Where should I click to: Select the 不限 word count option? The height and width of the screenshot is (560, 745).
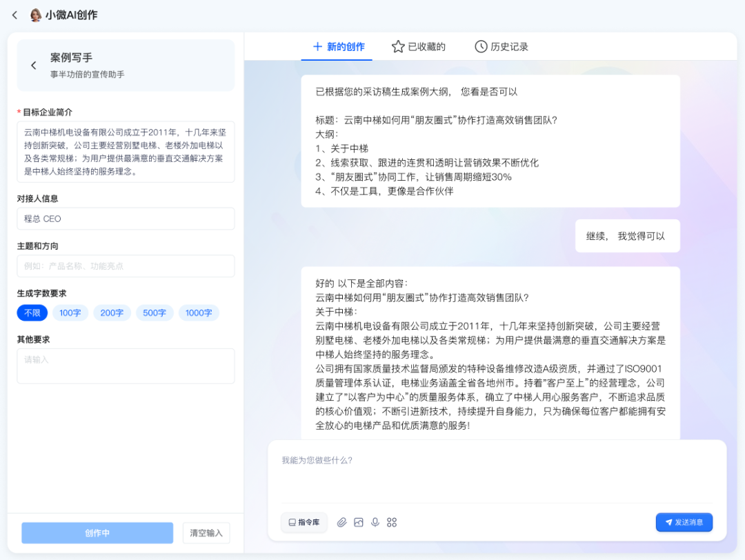pyautogui.click(x=32, y=313)
